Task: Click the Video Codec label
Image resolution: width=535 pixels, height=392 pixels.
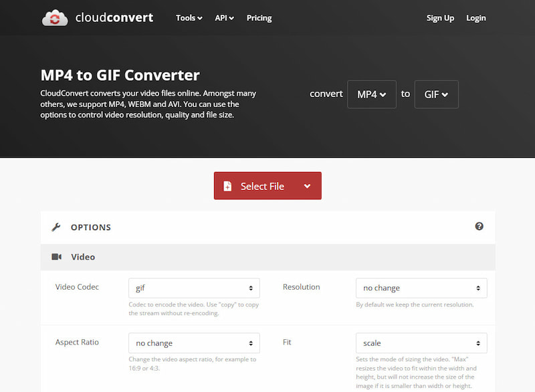Action: point(77,287)
